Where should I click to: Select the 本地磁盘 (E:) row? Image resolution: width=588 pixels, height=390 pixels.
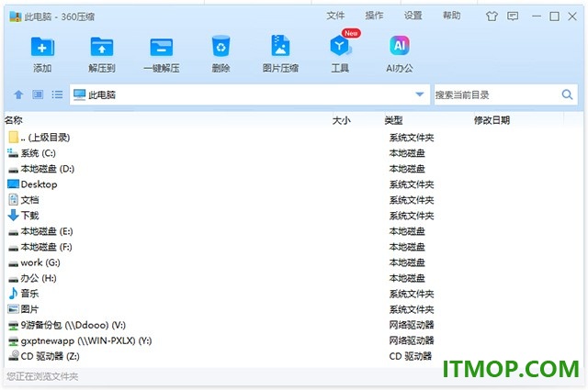pyautogui.click(x=294, y=231)
